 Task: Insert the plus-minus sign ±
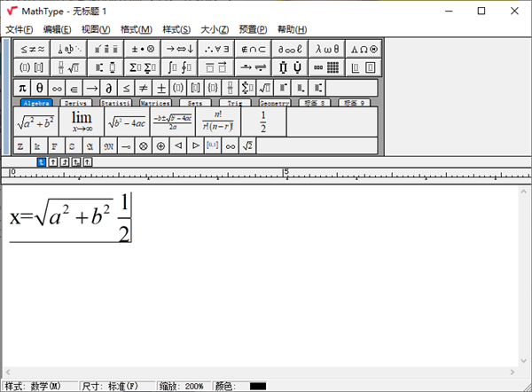(x=160, y=87)
